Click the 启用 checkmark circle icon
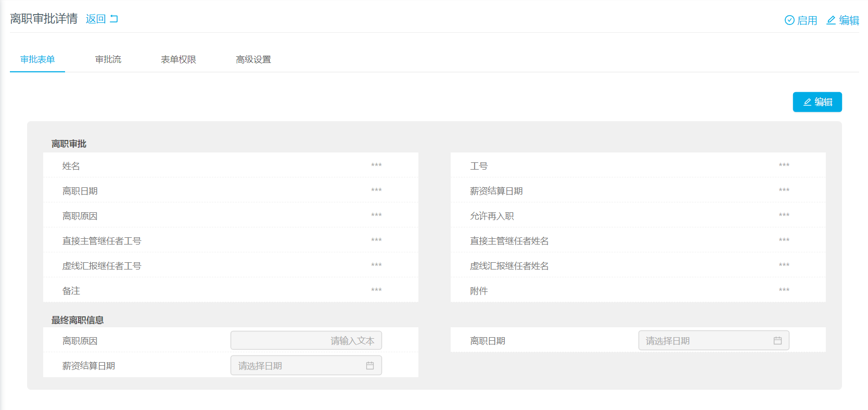Screen dimensions: 868x410 (x=789, y=20)
